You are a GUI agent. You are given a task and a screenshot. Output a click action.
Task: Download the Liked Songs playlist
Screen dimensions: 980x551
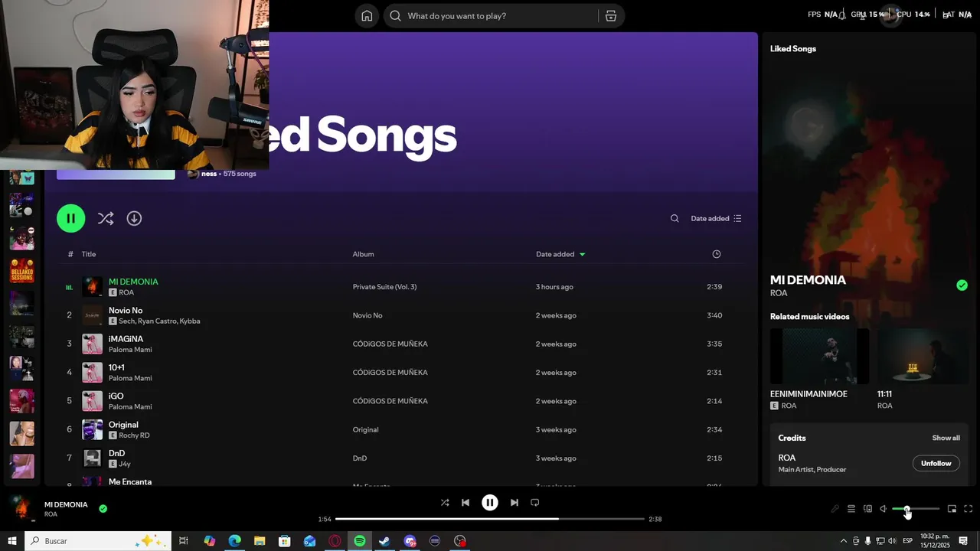click(x=134, y=218)
